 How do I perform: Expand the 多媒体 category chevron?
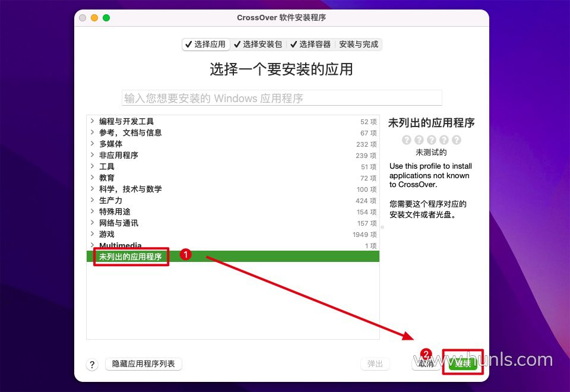pos(93,144)
